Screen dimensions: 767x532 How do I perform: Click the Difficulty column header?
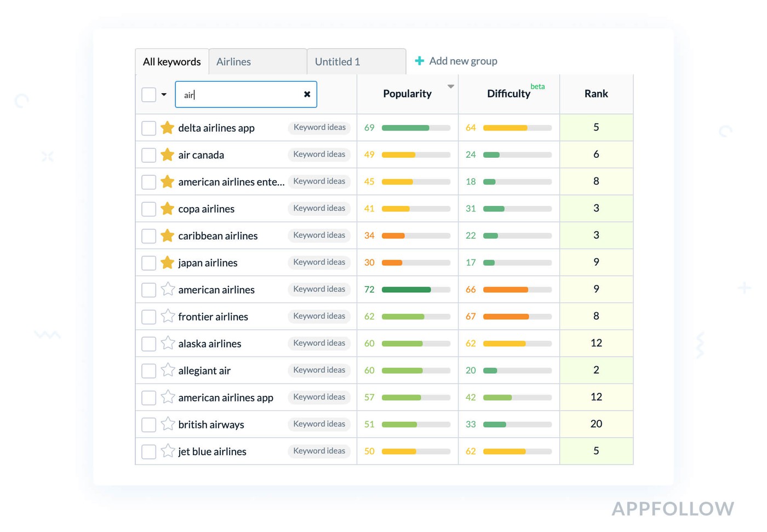tap(508, 94)
